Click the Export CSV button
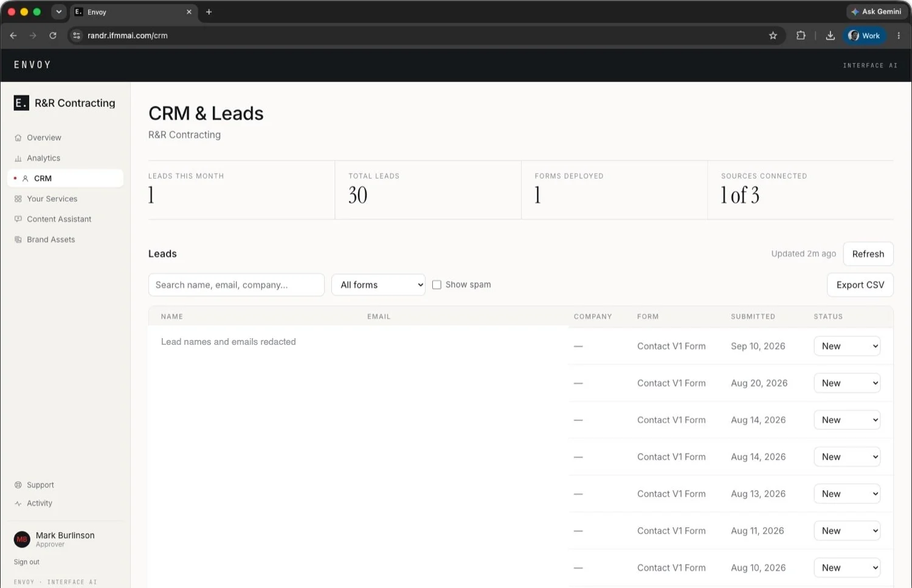The height and width of the screenshot is (588, 912). tap(860, 285)
